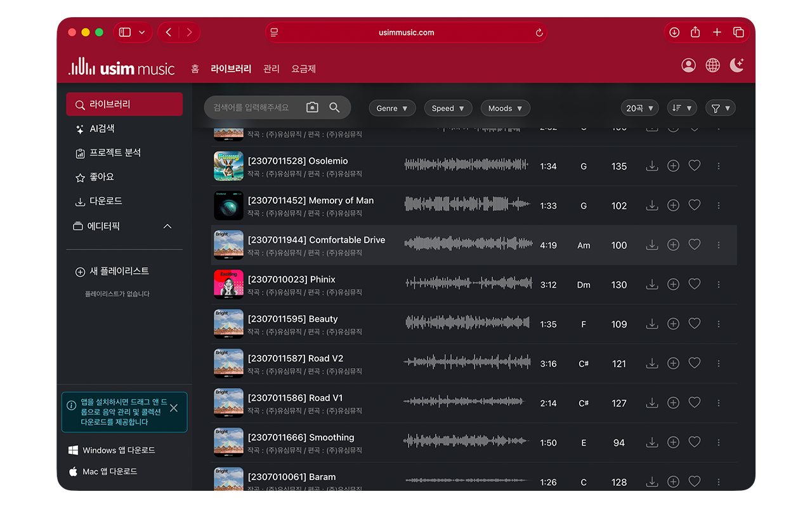The height and width of the screenshot is (508, 812).
Task: Collapse the 에디터픽 section
Action: tap(167, 227)
